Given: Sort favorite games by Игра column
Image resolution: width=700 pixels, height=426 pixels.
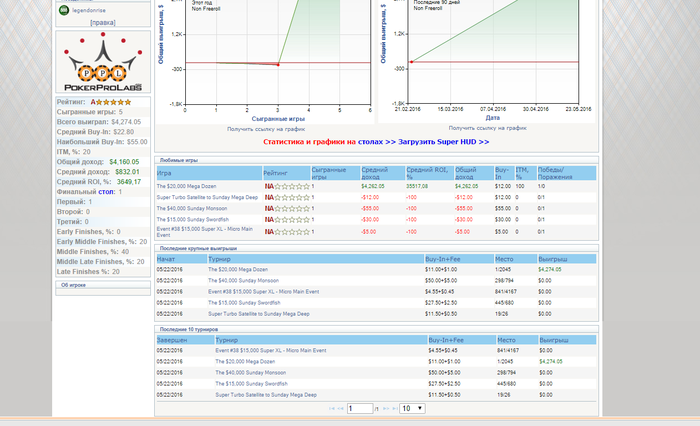Looking at the screenshot, I should [x=209, y=173].
